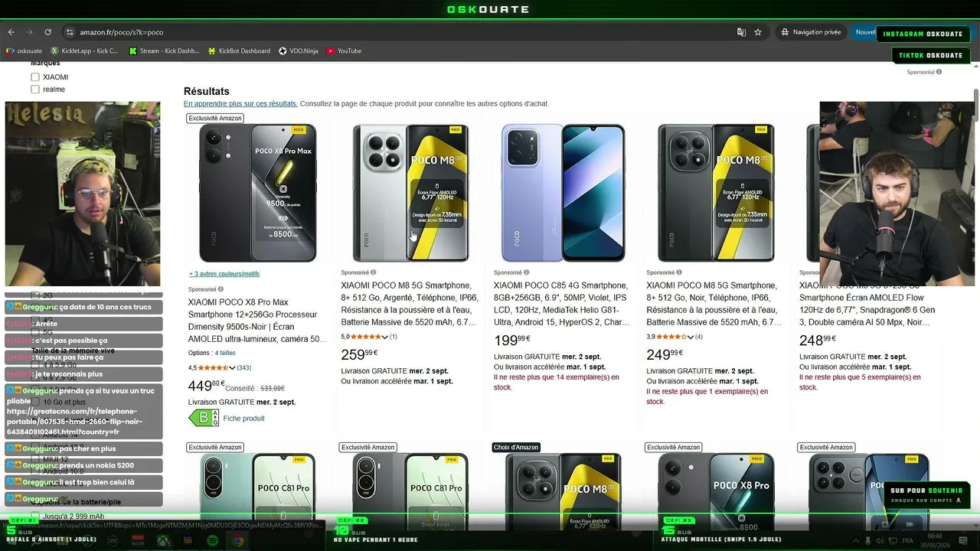Open the black POCO M8 product image
Viewport: 980px width, 551px height.
(x=716, y=193)
